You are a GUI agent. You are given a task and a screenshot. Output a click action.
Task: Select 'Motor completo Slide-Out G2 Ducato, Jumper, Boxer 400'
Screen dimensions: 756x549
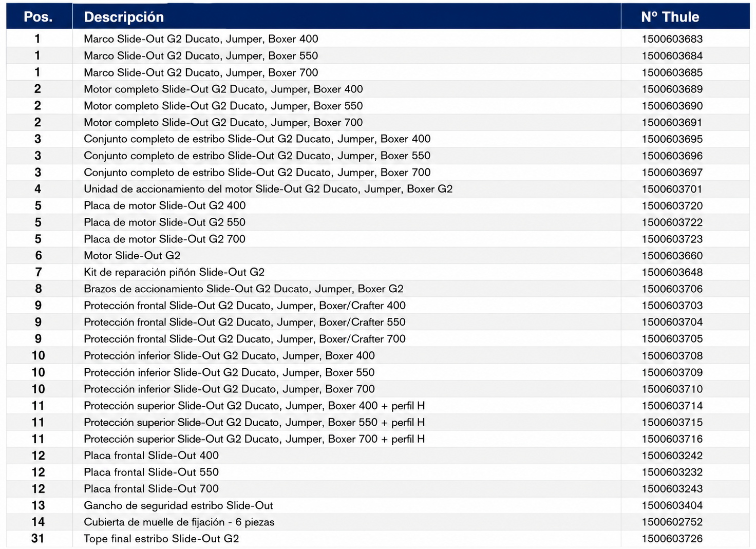[x=223, y=89]
